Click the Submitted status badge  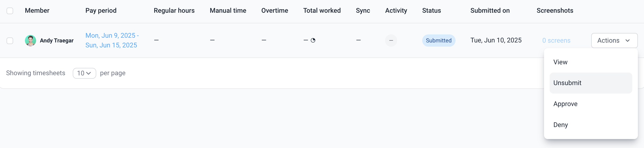[438, 41]
